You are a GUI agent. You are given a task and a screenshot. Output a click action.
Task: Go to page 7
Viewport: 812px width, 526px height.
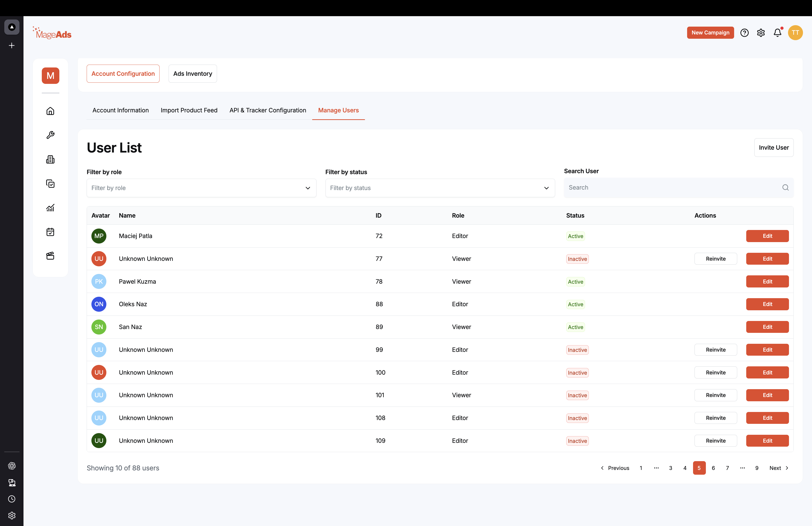[727, 468]
